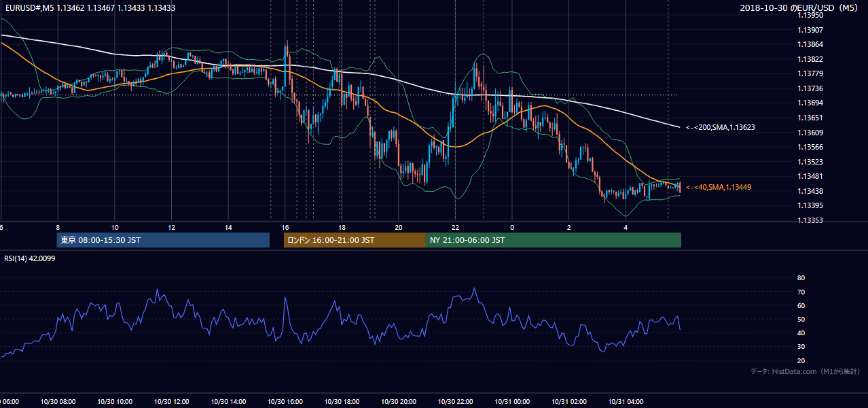Click hour label 14 on chart time axis
868x408 pixels.
[228, 228]
